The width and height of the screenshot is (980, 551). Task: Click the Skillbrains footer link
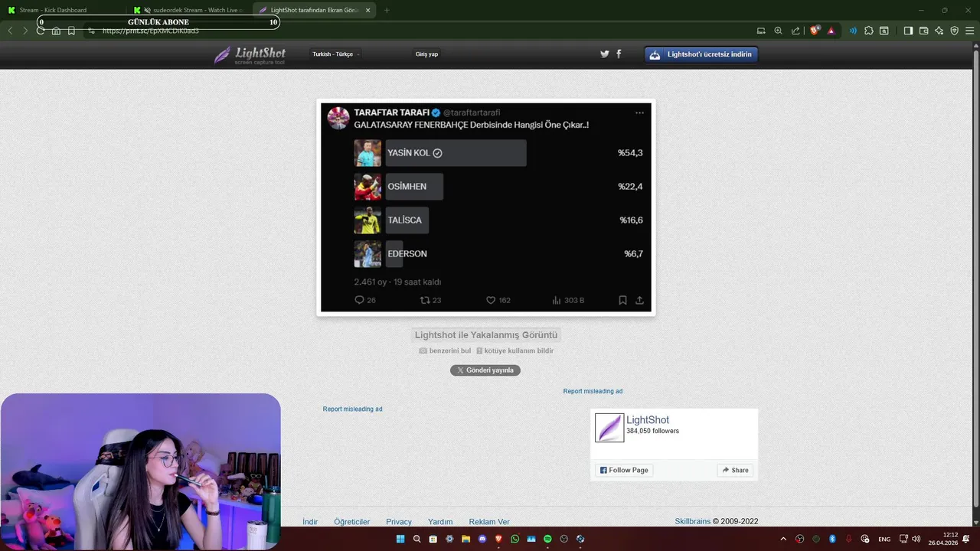pos(692,522)
